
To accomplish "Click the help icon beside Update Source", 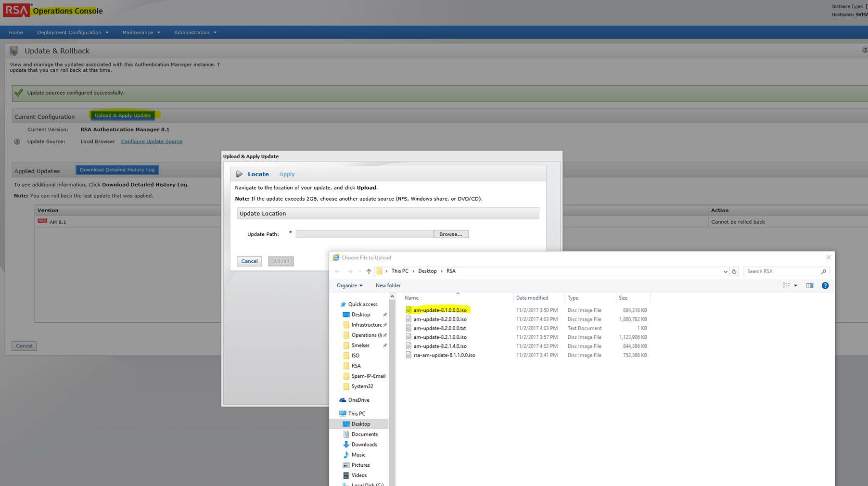I will pos(17,142).
